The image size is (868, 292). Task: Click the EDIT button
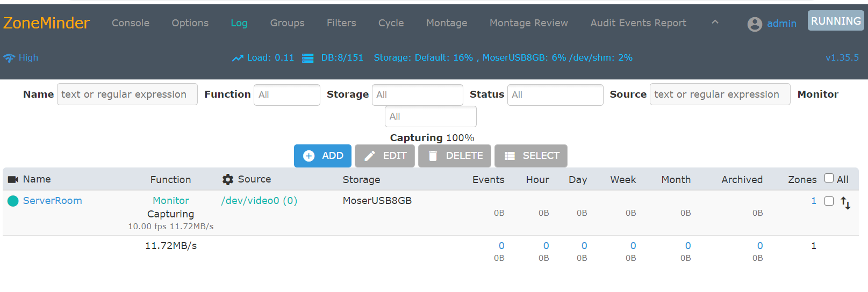tap(385, 156)
